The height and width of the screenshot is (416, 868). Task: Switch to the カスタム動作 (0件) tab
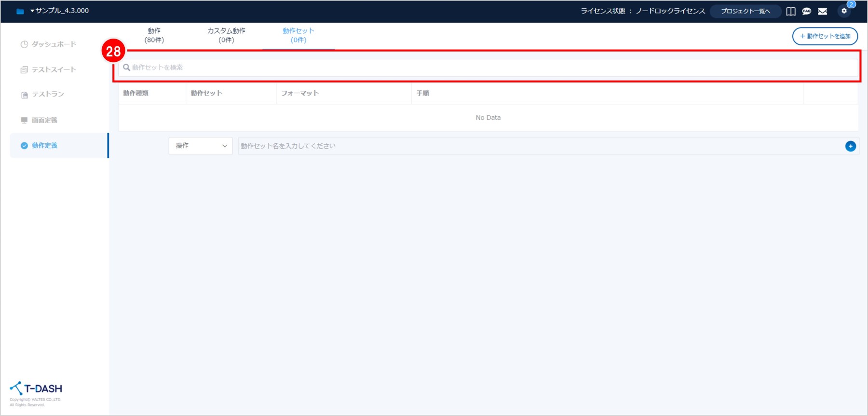coord(226,35)
